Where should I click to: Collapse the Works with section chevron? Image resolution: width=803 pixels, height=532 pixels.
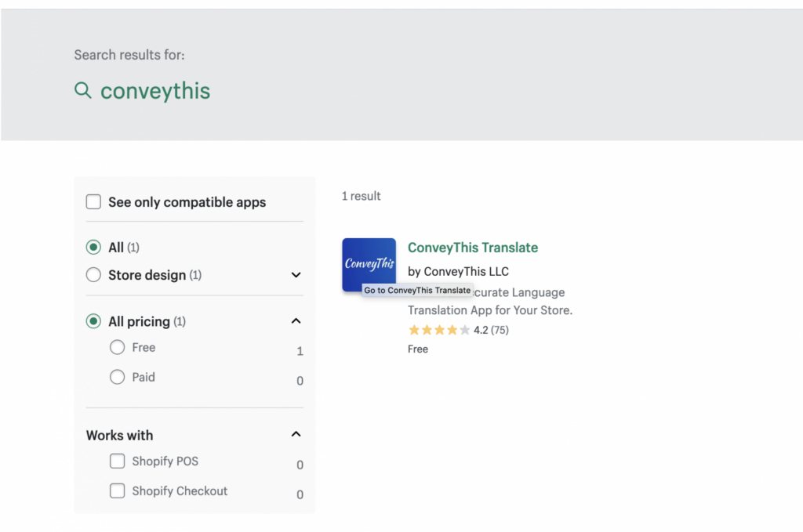tap(296, 435)
